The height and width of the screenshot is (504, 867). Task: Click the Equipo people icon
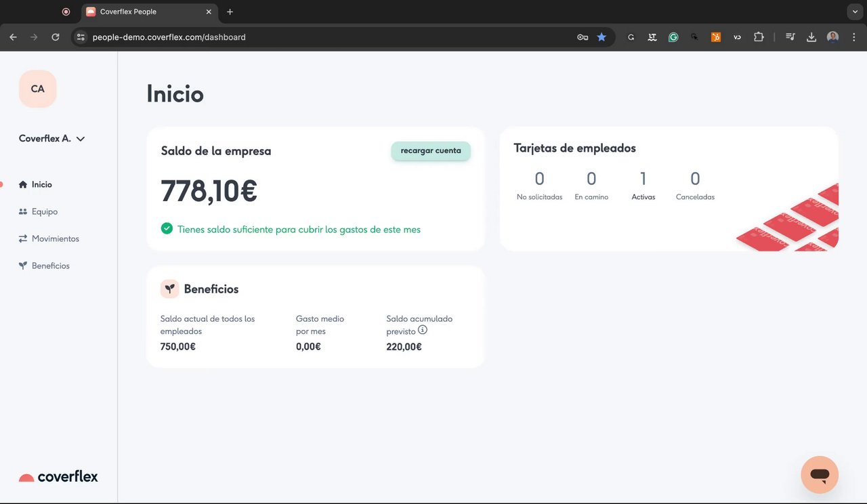pos(23,211)
